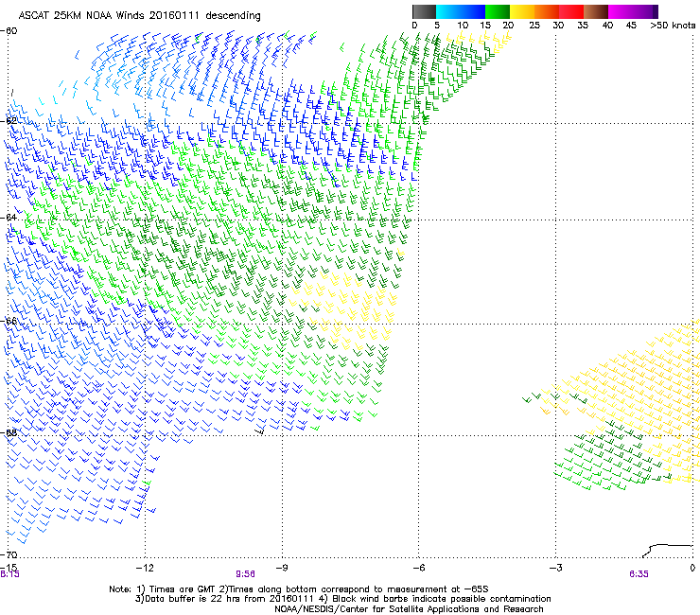Viewport: 700px width, 615px height.
Task: Click the '-15' longitude axis label
Action: click(x=9, y=567)
